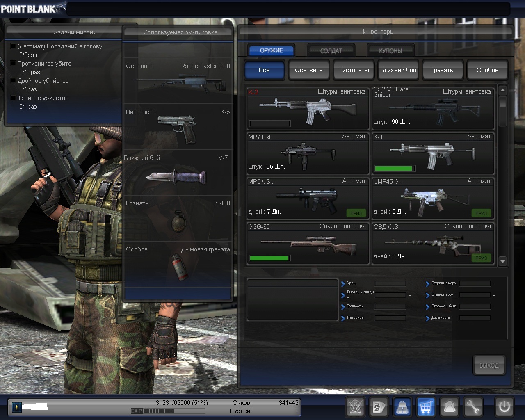Click the equipped Rangemaster .338 primary weapon
525x420 pixels.
click(x=178, y=80)
